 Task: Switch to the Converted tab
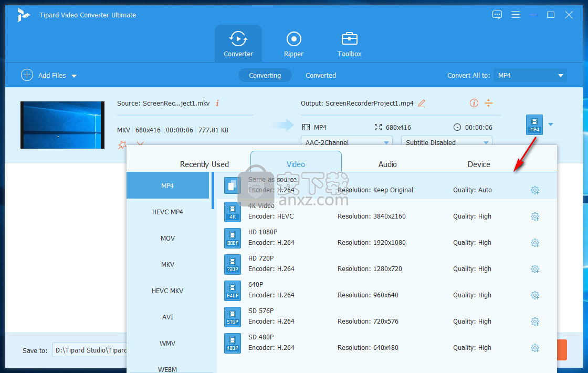coord(321,76)
